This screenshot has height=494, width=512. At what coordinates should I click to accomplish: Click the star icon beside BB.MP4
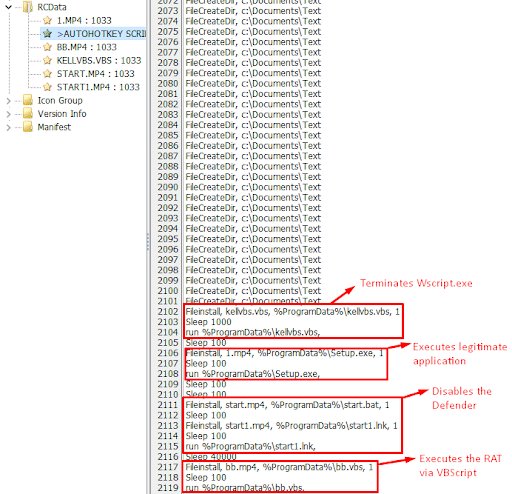click(48, 47)
